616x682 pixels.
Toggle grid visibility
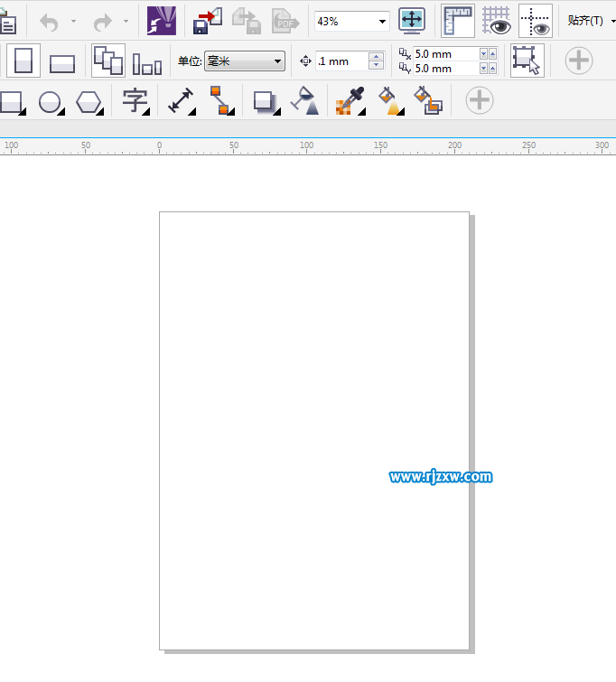point(496,20)
